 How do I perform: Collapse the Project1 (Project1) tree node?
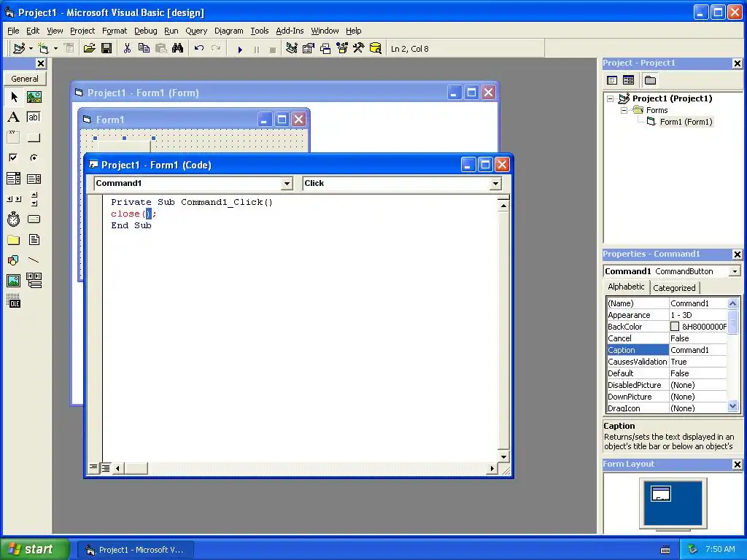tap(611, 98)
